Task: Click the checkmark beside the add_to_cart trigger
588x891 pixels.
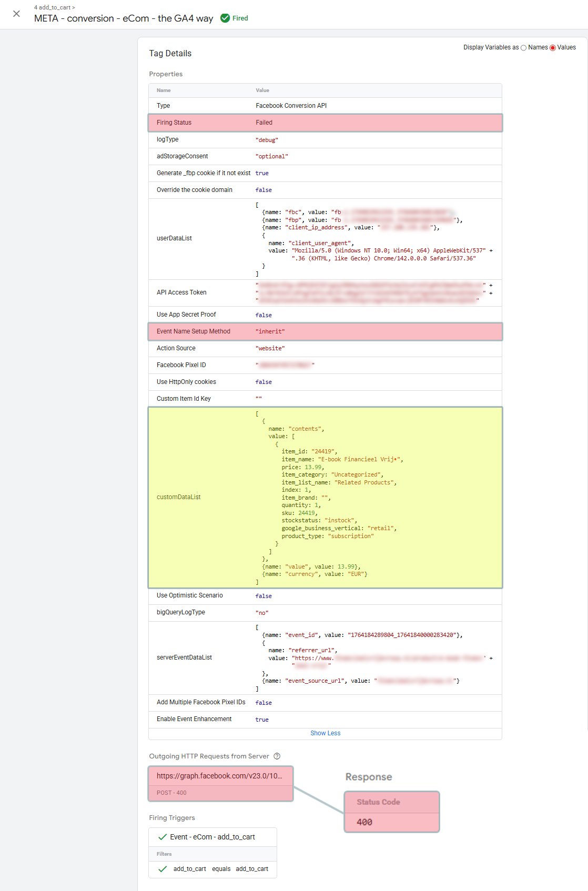Action: point(162,837)
